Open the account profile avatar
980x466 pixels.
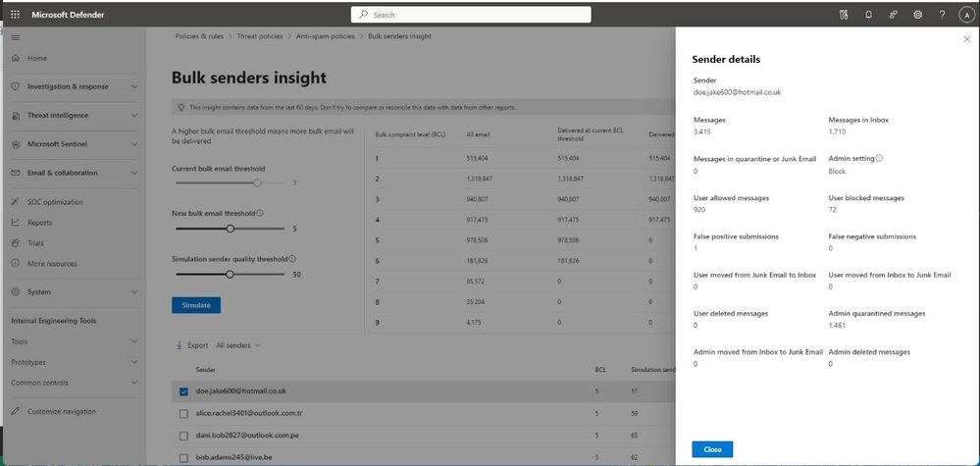click(966, 15)
